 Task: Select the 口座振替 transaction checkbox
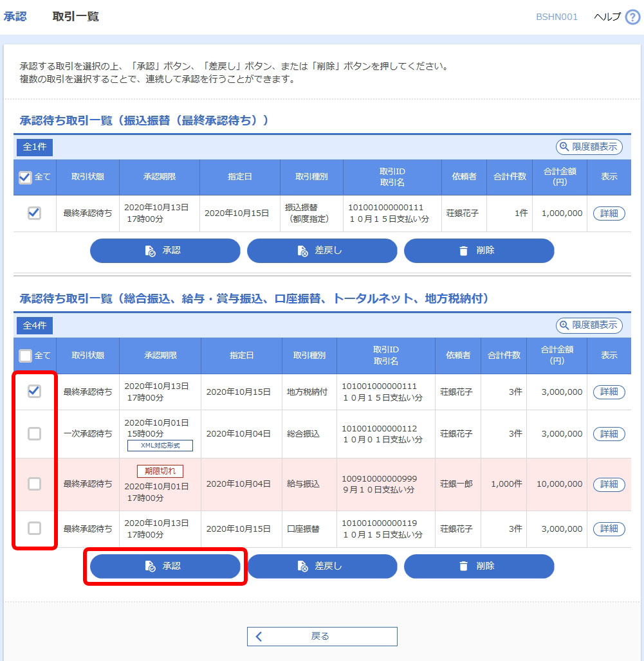pos(35,529)
